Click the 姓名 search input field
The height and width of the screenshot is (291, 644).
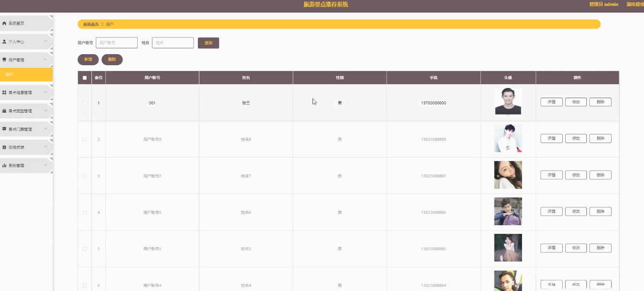coord(173,43)
